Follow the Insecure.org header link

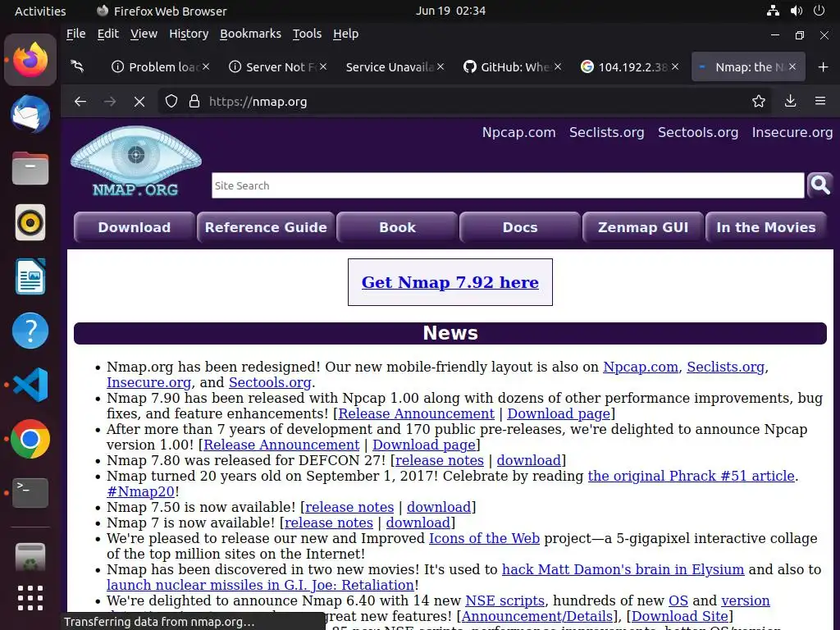[x=792, y=132]
